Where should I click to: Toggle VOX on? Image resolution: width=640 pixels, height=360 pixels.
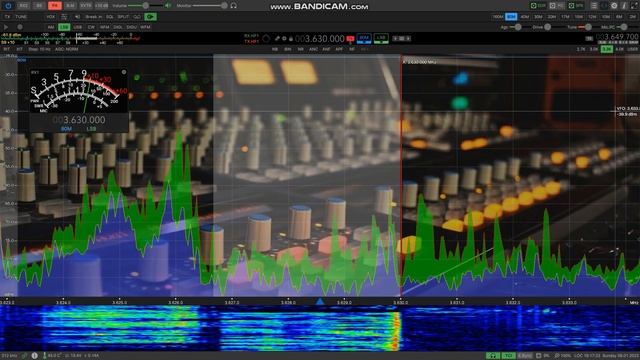pyautogui.click(x=51, y=17)
